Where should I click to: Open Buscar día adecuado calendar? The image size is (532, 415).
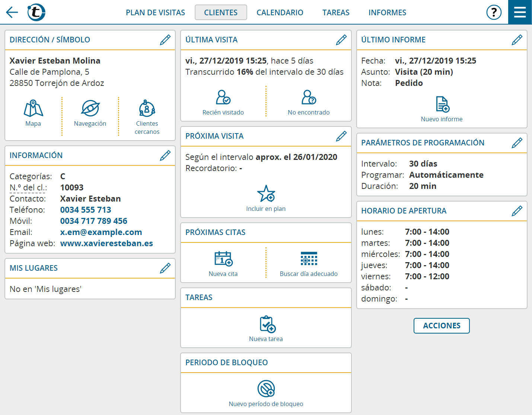[309, 258]
